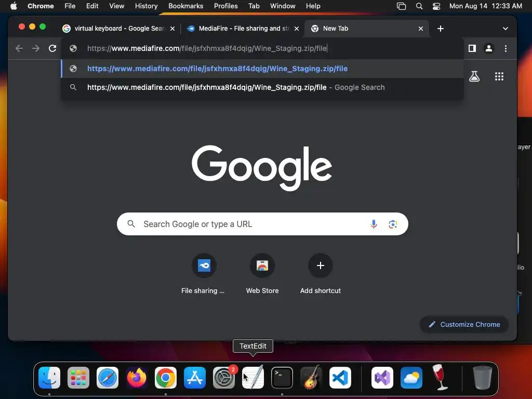Viewport: 532px width, 399px height.
Task: Open the History menu
Action: tap(146, 6)
